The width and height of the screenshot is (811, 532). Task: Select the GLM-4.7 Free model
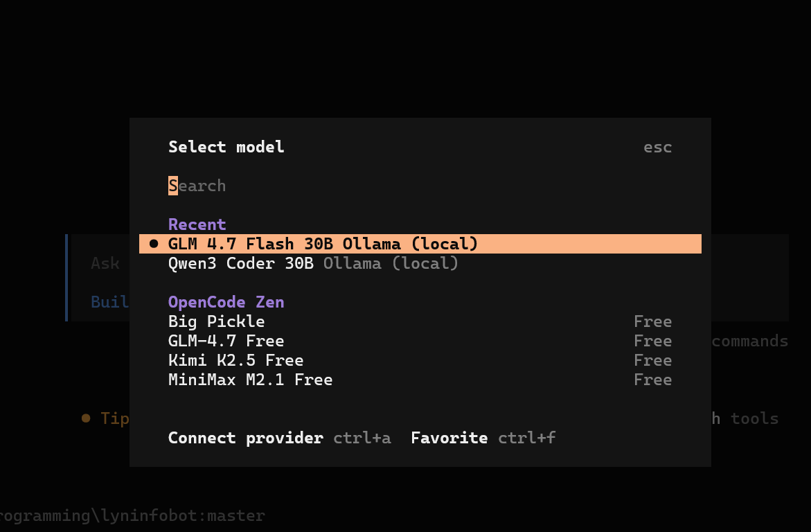coord(226,341)
